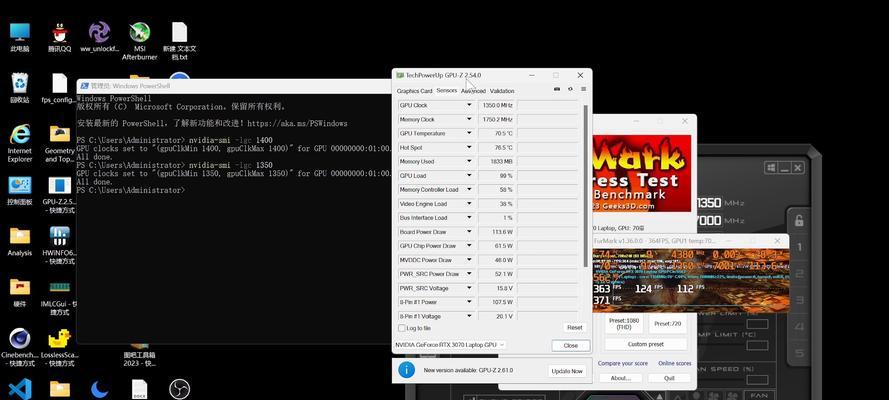This screenshot has height=400, width=889.
Task: Open FurMark About... dialog
Action: (620, 378)
